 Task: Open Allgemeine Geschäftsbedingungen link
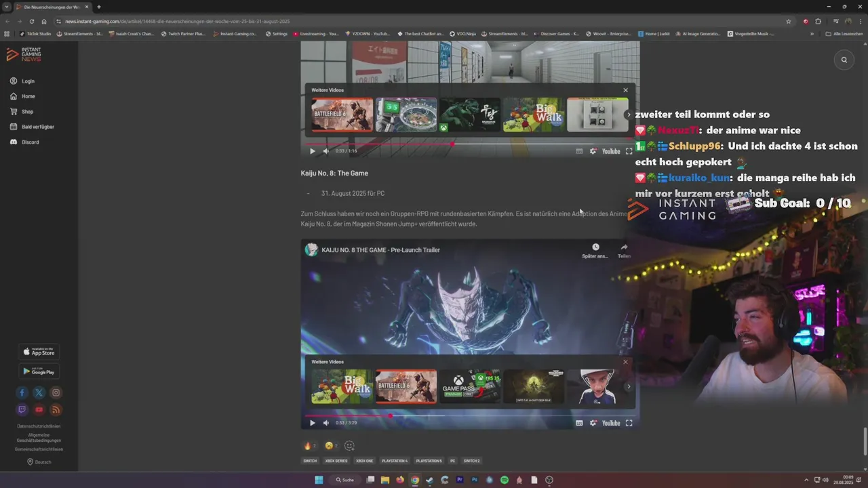point(39,438)
